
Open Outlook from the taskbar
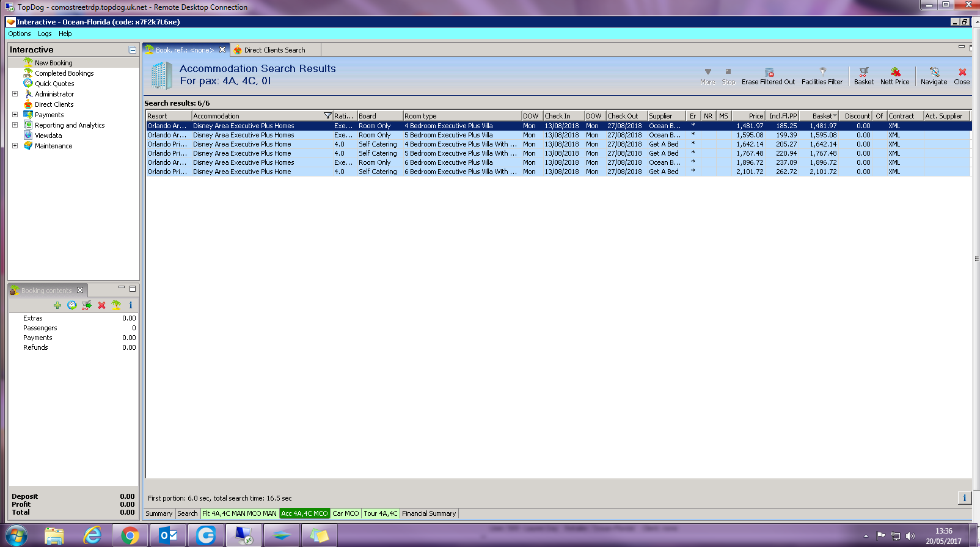point(168,536)
